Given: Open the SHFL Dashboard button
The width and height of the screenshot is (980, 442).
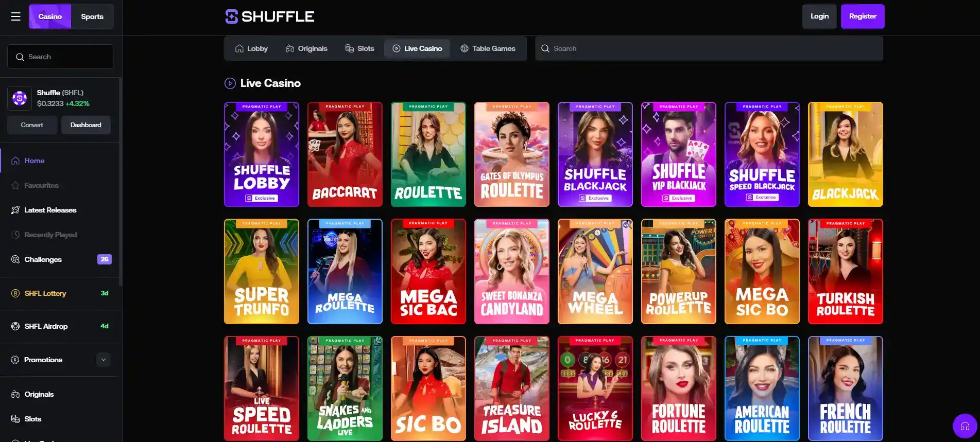Looking at the screenshot, I should pyautogui.click(x=85, y=125).
